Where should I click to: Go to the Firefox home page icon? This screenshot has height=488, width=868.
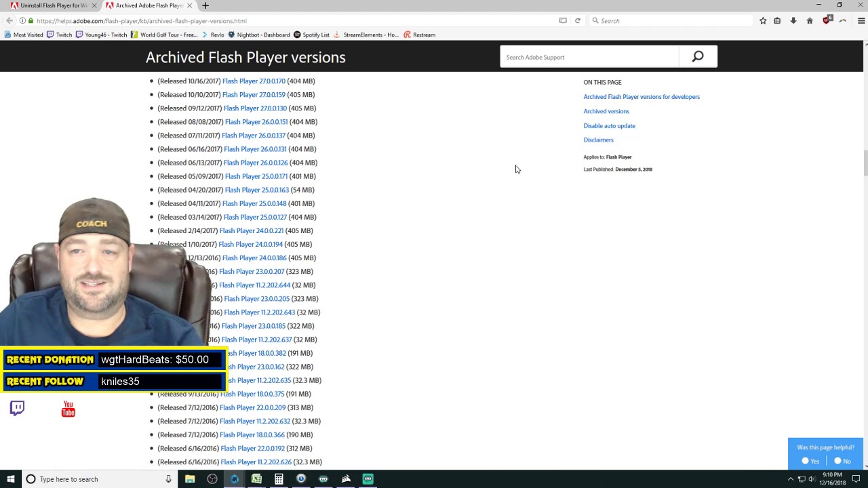coord(810,21)
